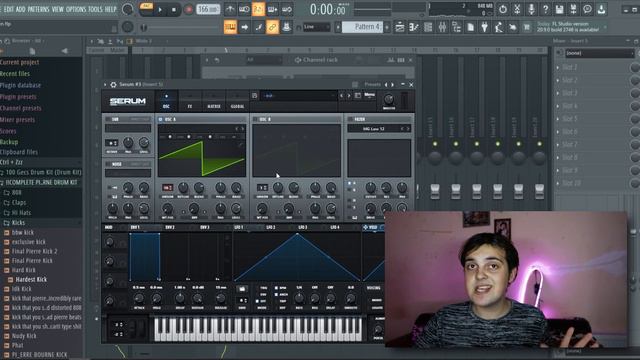Click Serum Menu button
This screenshot has height=360, width=640.
pyautogui.click(x=369, y=95)
